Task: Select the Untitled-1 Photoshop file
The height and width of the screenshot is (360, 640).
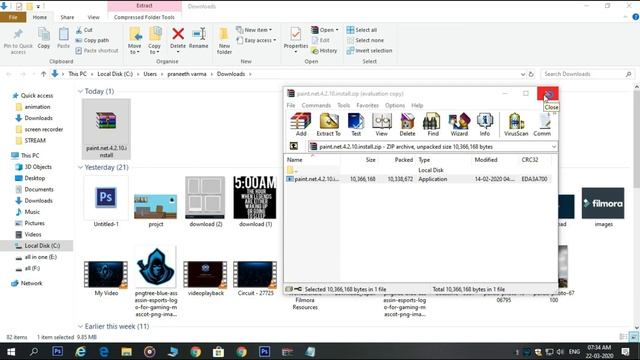Action: pos(106,202)
